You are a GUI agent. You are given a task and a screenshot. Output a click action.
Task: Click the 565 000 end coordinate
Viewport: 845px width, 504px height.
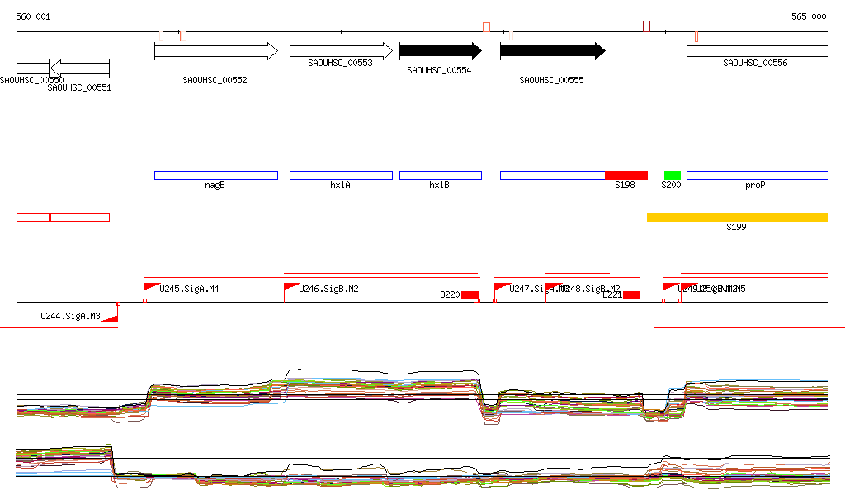pyautogui.click(x=809, y=16)
